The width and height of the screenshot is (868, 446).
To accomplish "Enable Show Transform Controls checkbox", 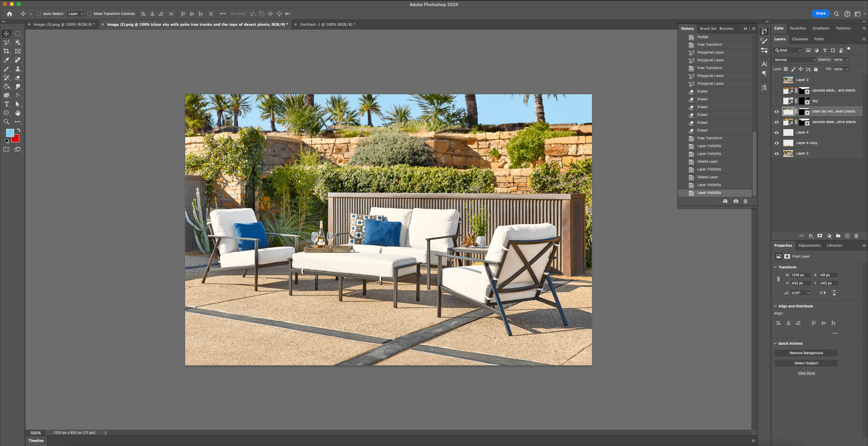I will click(89, 14).
